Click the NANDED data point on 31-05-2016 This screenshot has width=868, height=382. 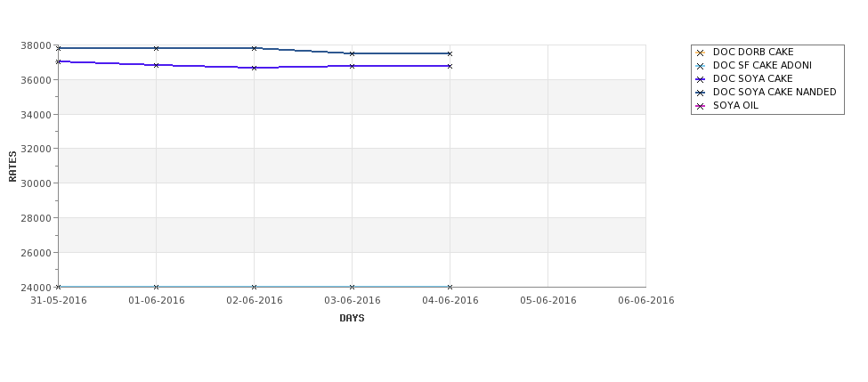[x=58, y=48]
